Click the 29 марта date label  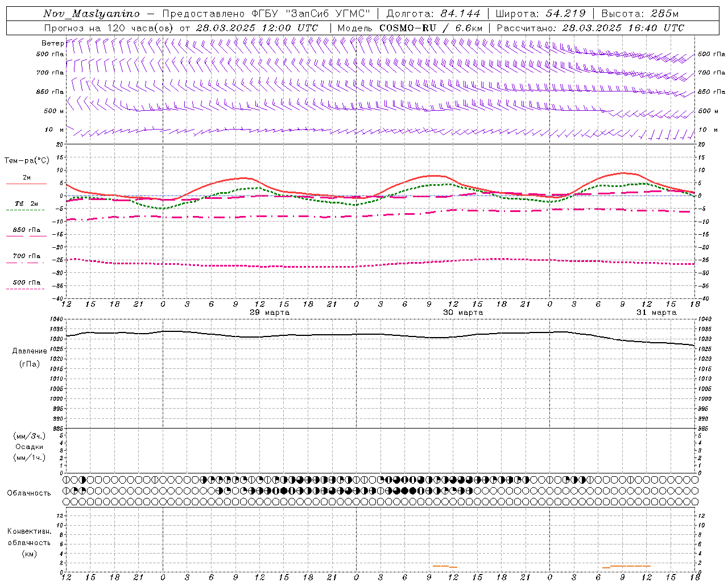click(270, 313)
